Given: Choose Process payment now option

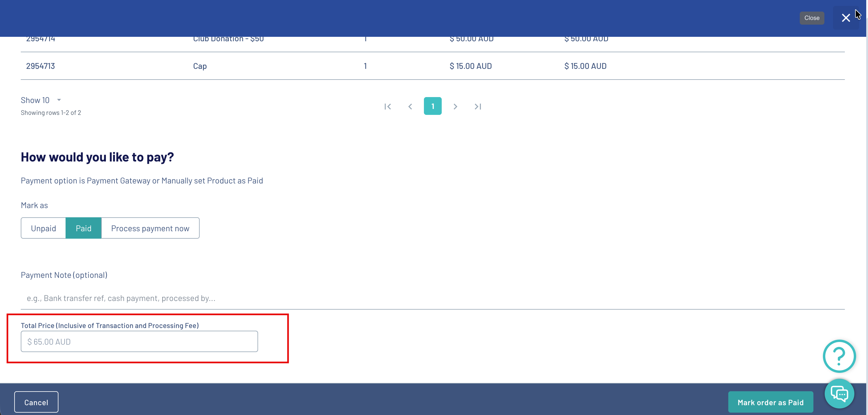Looking at the screenshot, I should click(x=150, y=228).
